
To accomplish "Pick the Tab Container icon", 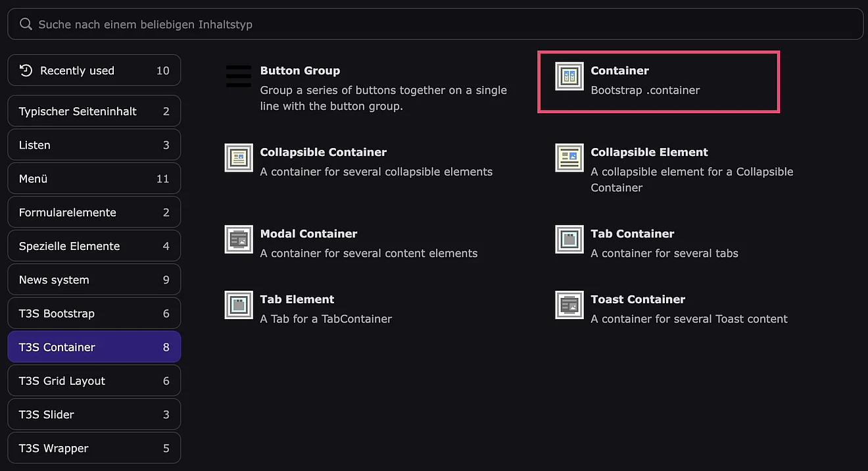I will coord(569,239).
